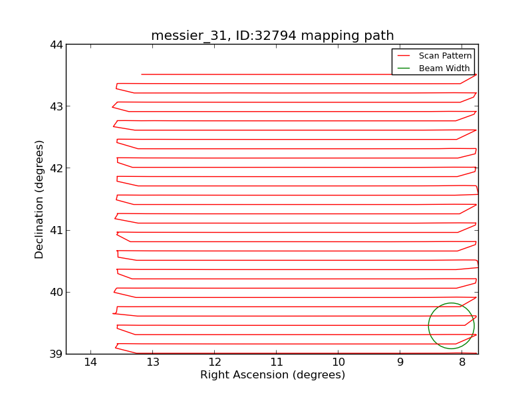Click the 42 tick label on declination axis

coord(56,168)
